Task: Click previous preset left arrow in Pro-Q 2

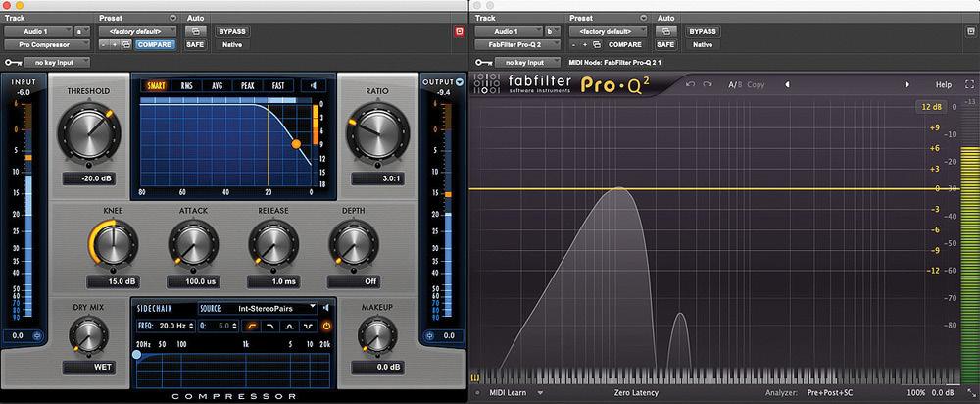Action: coord(787,84)
